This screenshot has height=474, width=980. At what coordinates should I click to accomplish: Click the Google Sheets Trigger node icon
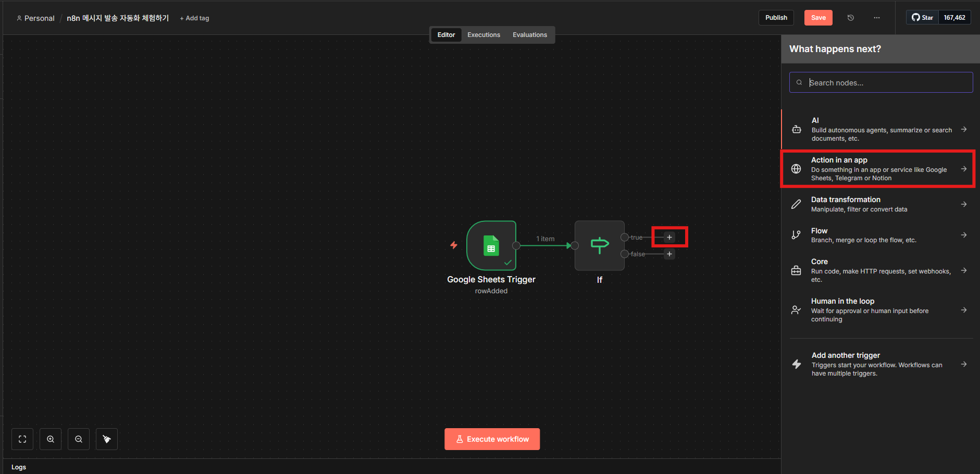pyautogui.click(x=491, y=245)
